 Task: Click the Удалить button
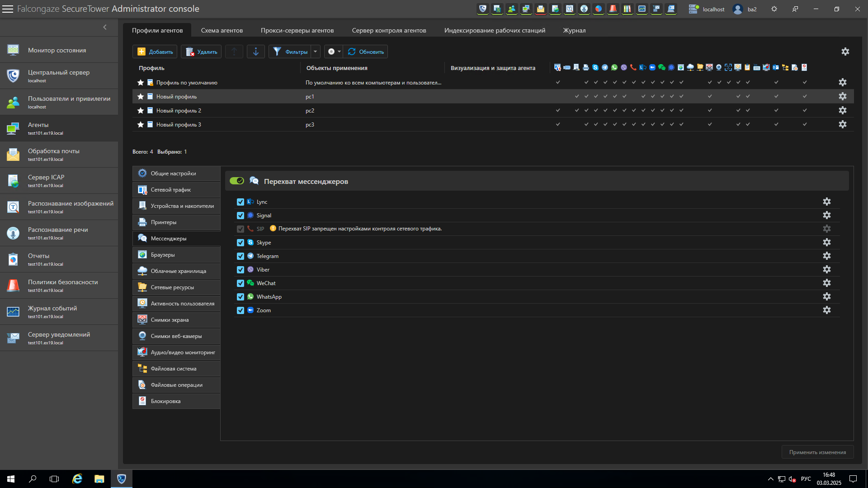click(x=201, y=52)
